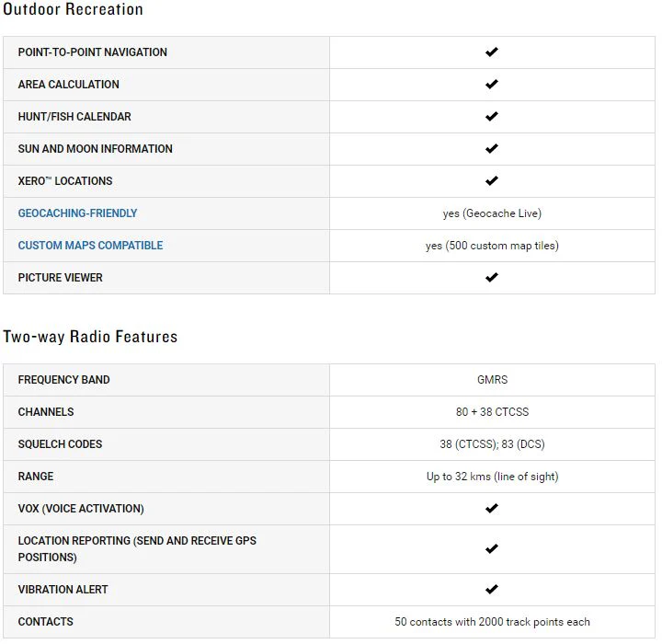The height and width of the screenshot is (644, 662).
Task: Click the Picture Viewer checkmark icon
Action: tap(491, 278)
